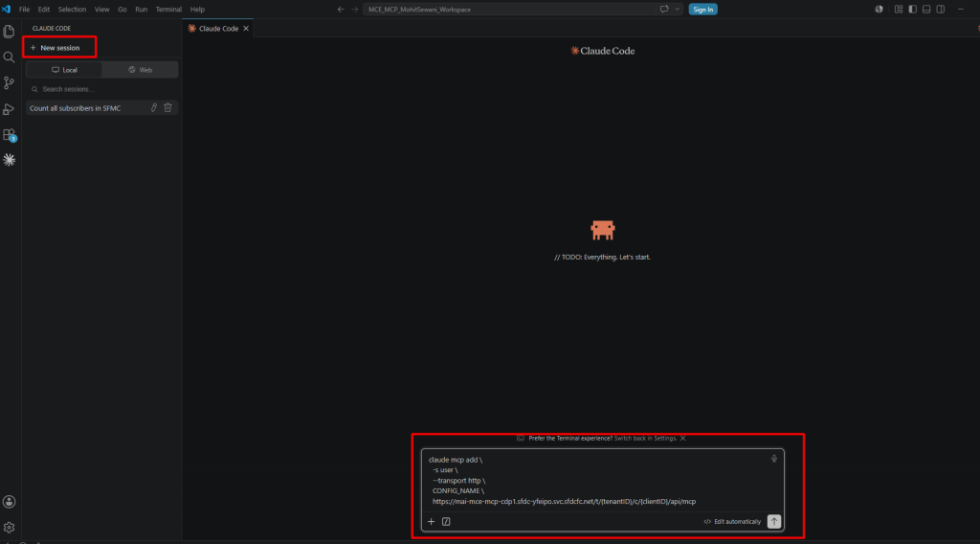Image resolution: width=980 pixels, height=544 pixels.
Task: Start a New session
Action: (59, 48)
